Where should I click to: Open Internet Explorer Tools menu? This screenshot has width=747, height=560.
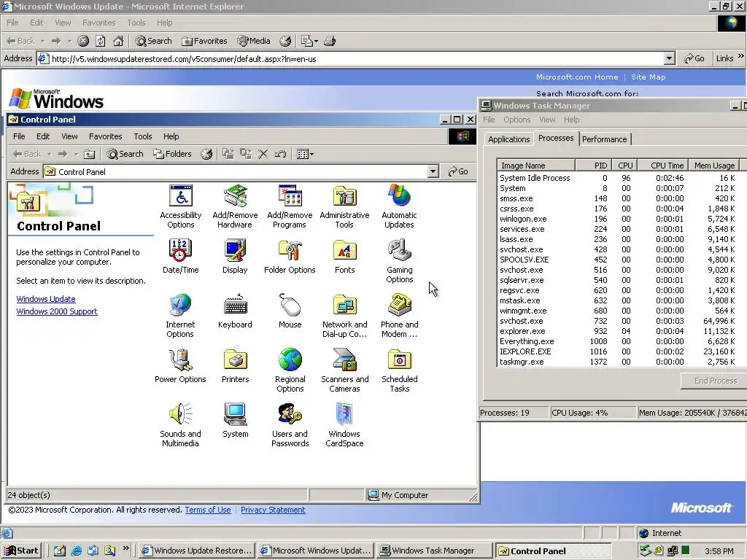click(x=136, y=23)
